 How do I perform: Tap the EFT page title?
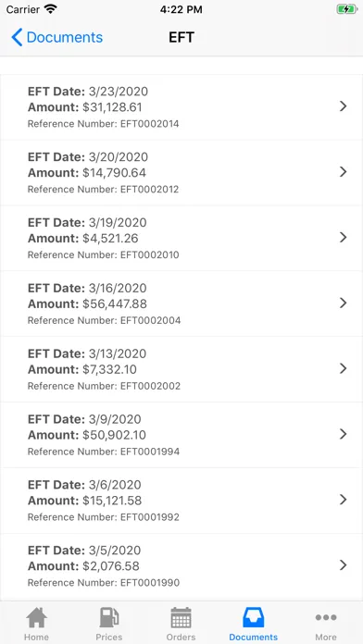click(x=181, y=37)
